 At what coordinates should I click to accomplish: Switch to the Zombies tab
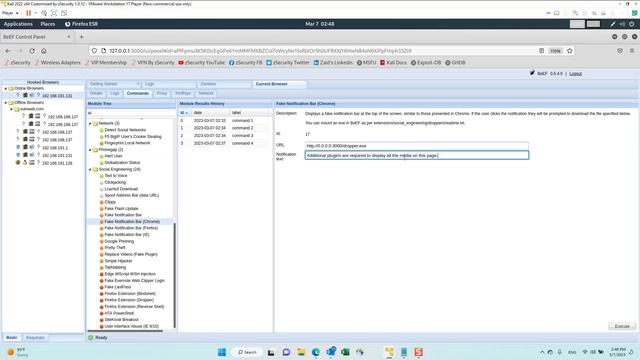click(223, 84)
